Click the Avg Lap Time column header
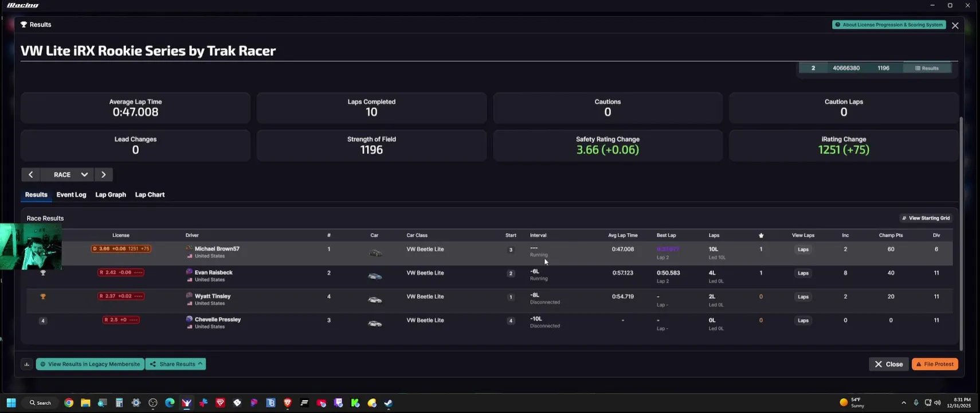 tap(623, 235)
